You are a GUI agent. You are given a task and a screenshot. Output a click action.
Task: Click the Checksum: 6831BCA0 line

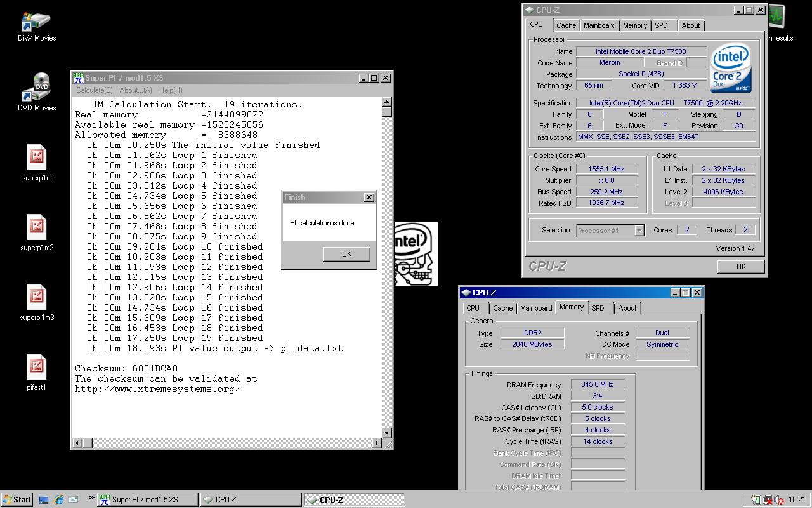click(126, 368)
